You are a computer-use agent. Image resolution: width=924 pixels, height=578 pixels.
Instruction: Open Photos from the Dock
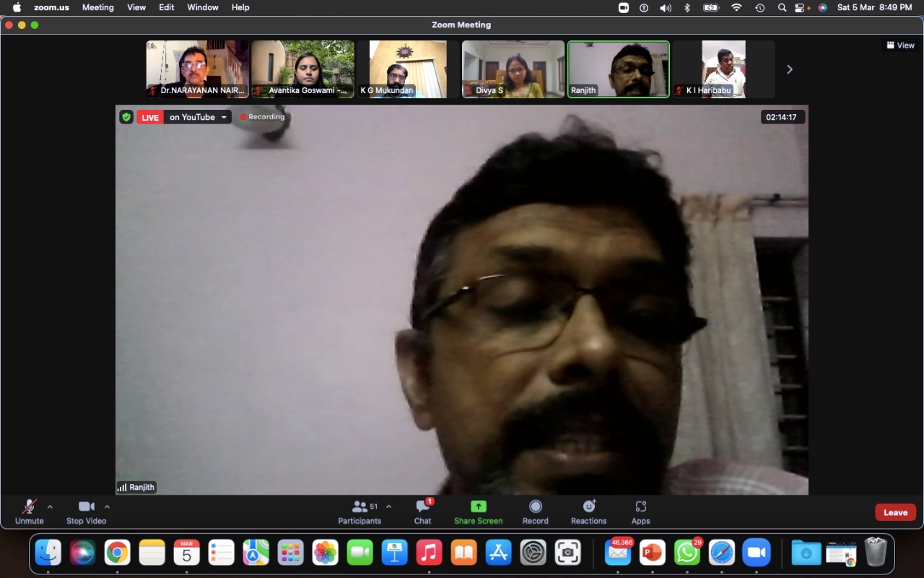325,553
